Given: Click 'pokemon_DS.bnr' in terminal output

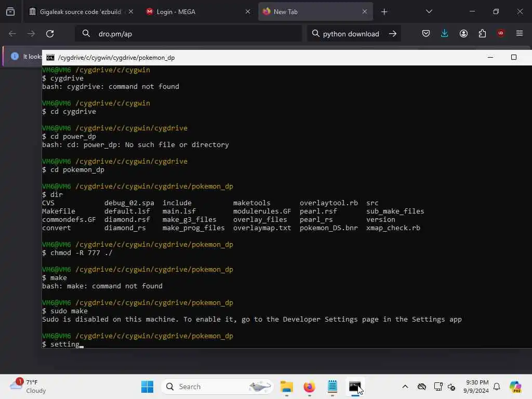Looking at the screenshot, I should coord(329,228).
